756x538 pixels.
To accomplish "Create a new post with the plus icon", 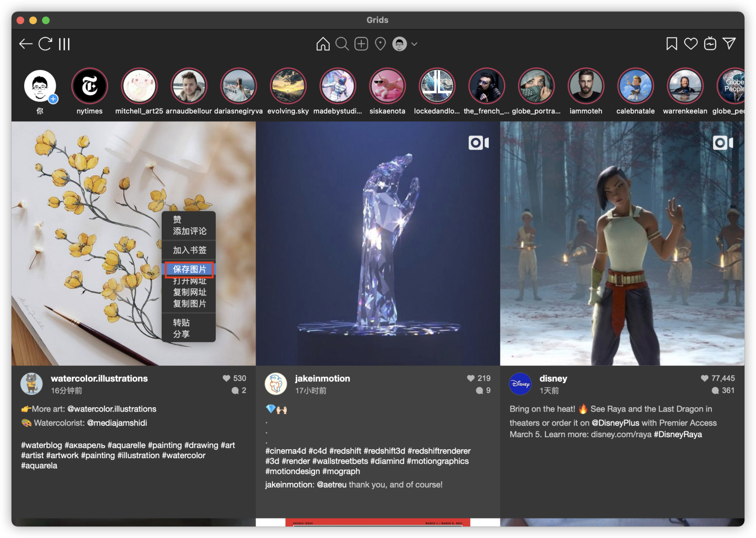I will (361, 44).
